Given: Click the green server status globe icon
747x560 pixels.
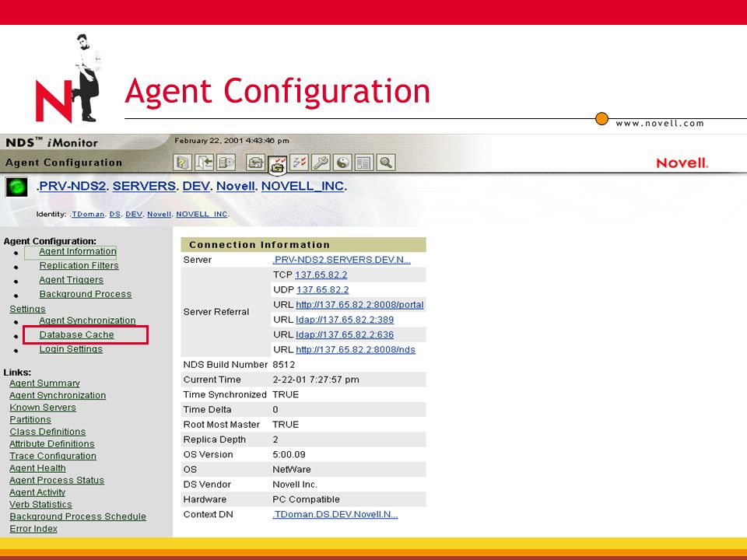Looking at the screenshot, I should click(16, 187).
